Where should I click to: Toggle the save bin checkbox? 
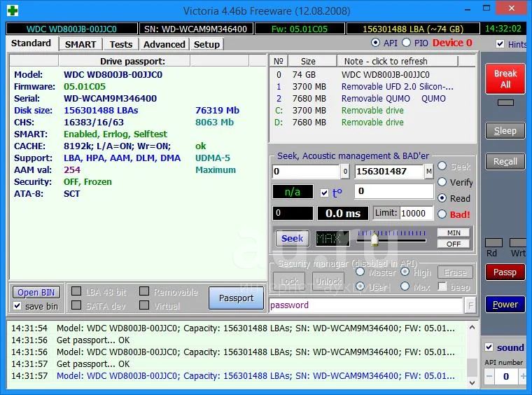click(x=17, y=306)
